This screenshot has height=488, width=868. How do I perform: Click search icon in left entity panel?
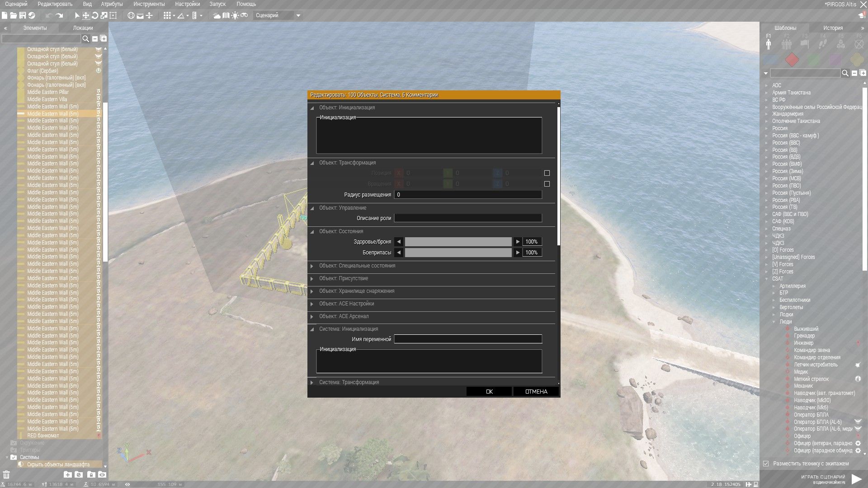click(x=85, y=39)
